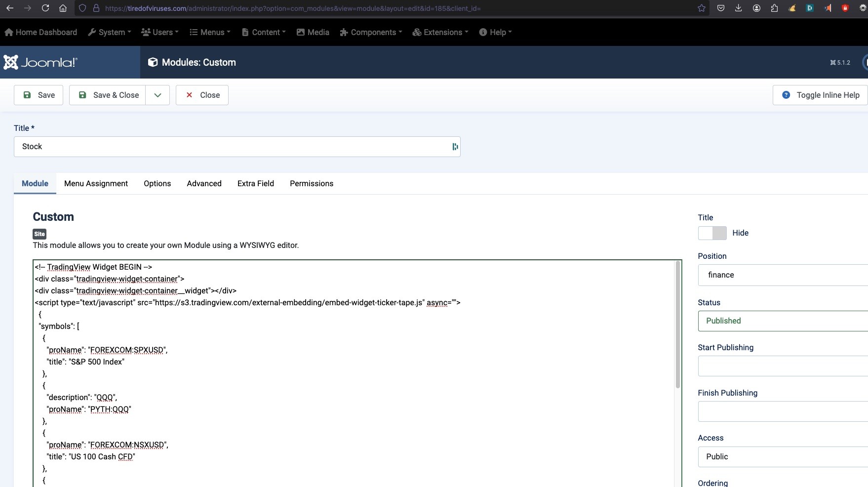This screenshot has height=487, width=868.
Task: Open the Media link
Action: [313, 32]
